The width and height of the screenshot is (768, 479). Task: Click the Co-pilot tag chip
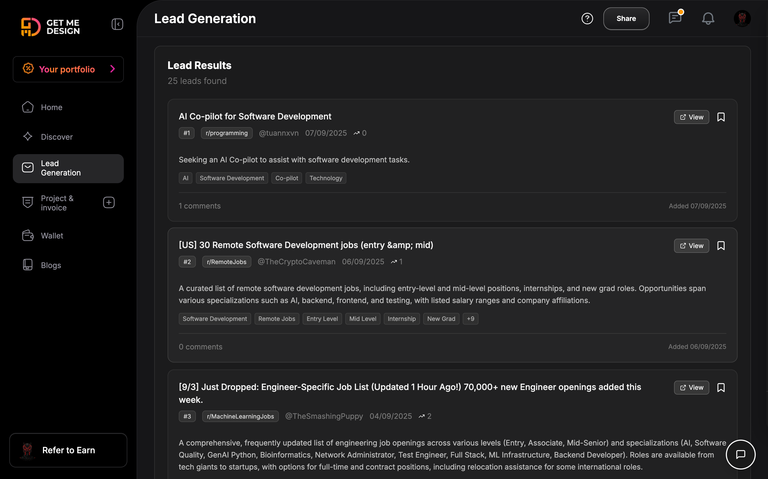click(x=287, y=178)
